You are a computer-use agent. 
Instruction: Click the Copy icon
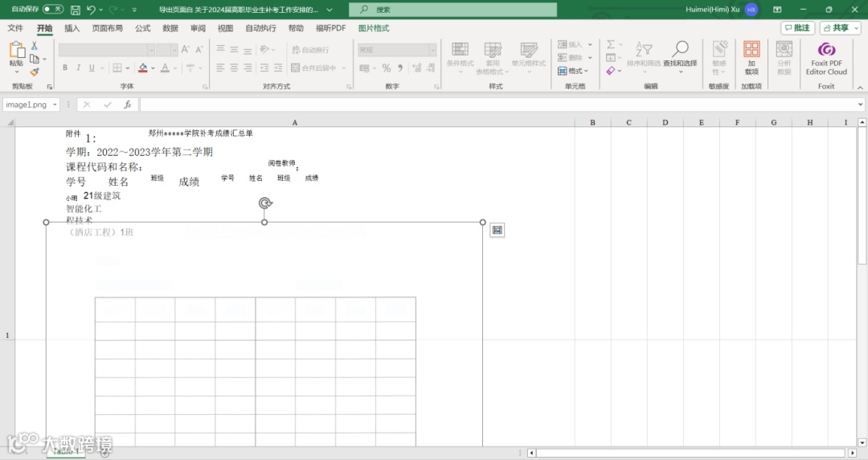35,59
